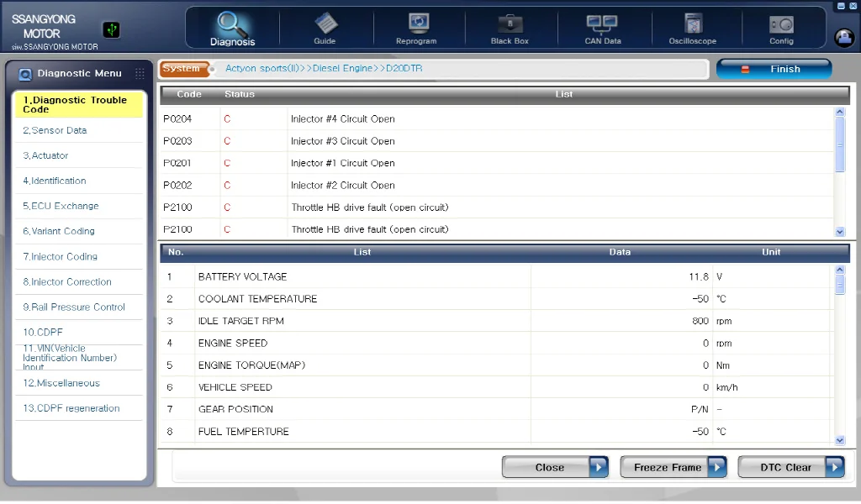Viewport: 861px width, 504px height.
Task: Click the Unit column header
Action: (771, 252)
